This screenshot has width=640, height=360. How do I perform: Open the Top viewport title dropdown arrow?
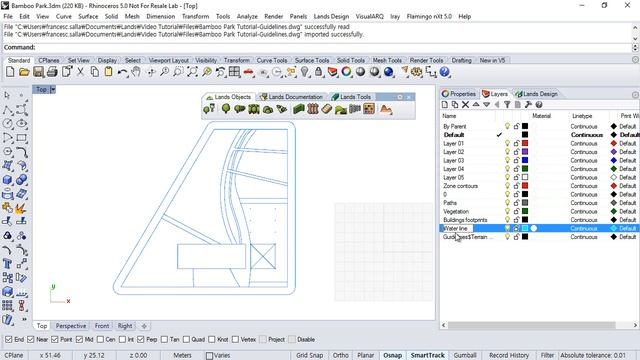[53, 89]
